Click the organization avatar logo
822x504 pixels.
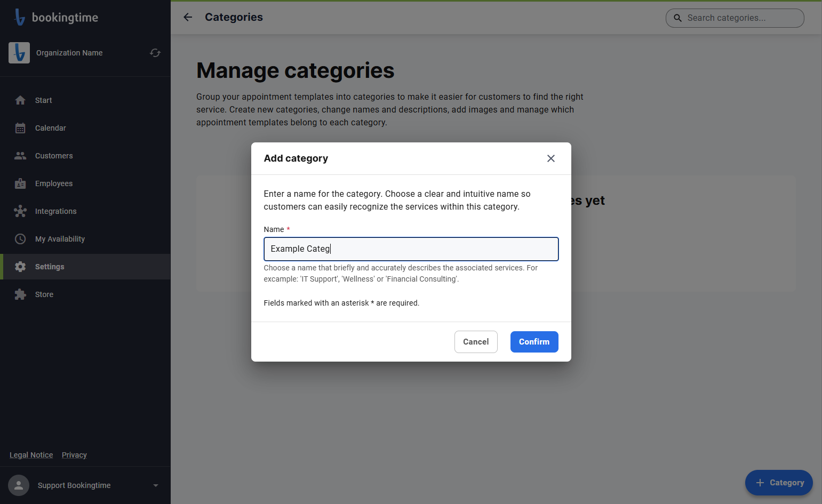pyautogui.click(x=19, y=53)
